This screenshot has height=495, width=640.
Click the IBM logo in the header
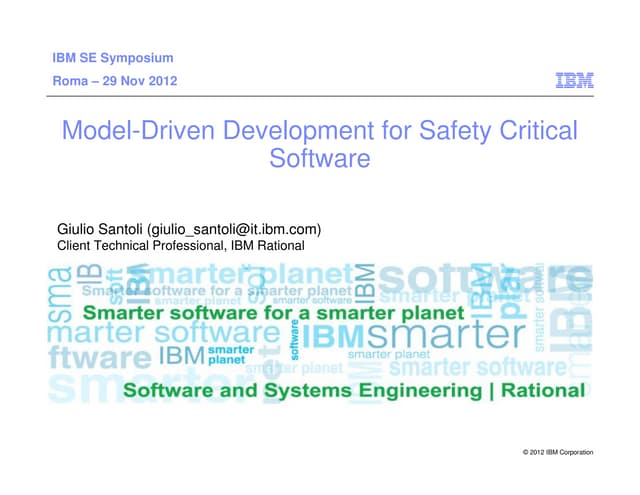[574, 80]
